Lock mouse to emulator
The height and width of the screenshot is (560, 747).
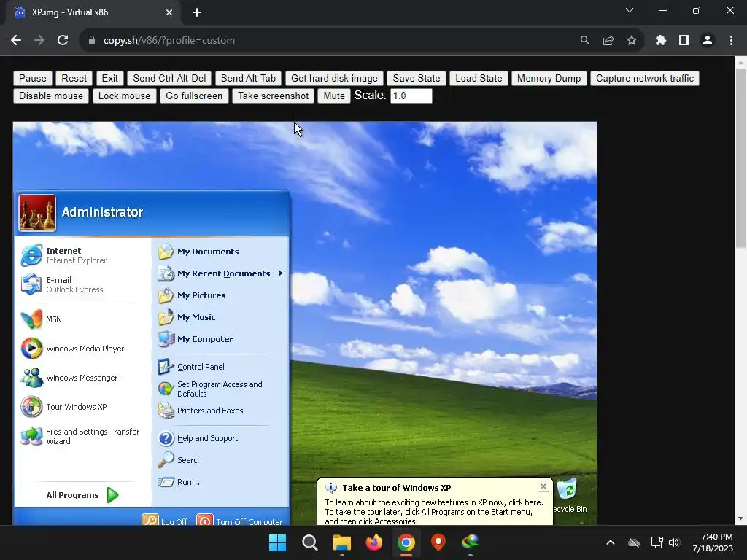pyautogui.click(x=124, y=96)
